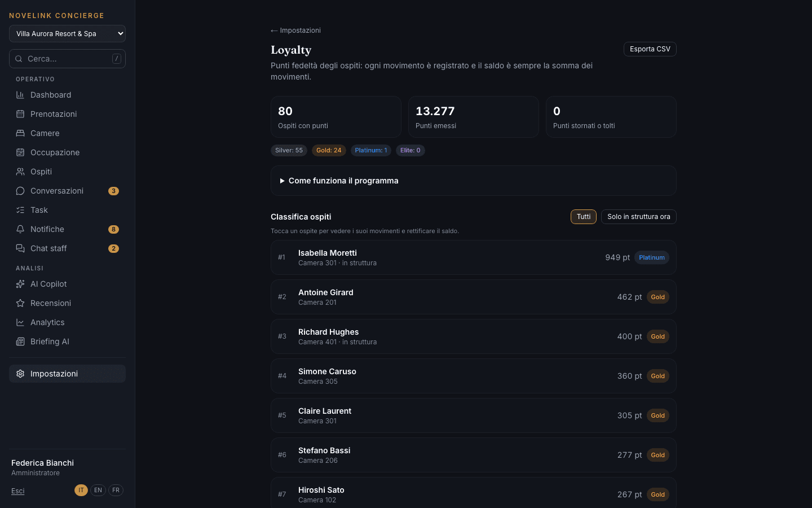Screen dimensions: 812x508
Task: Click the Chat staff bubbles icon
Action: point(20,248)
